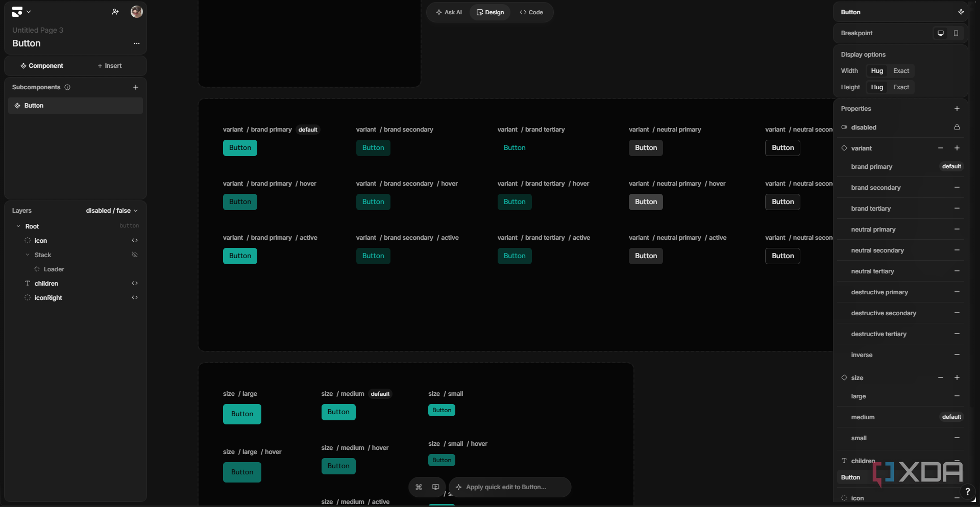Click the component icon in Button header

click(961, 12)
